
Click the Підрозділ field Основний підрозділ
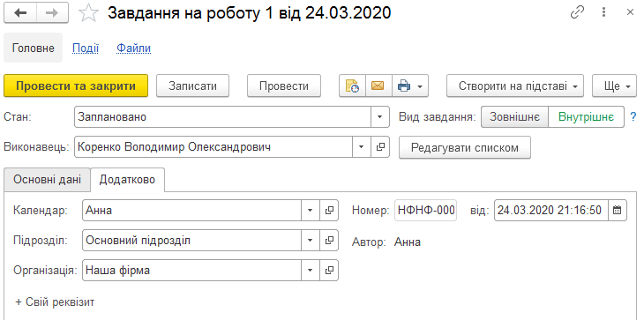click(x=192, y=241)
